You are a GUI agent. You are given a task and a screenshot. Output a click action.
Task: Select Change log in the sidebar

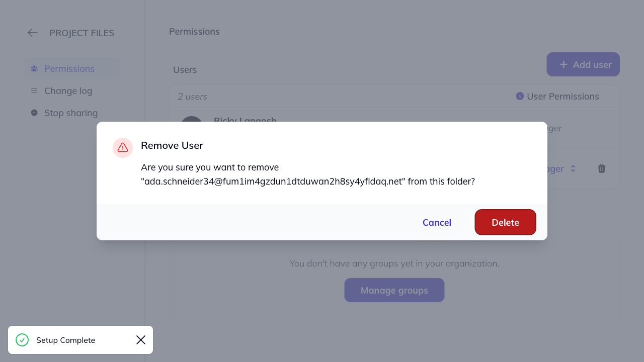tap(68, 90)
